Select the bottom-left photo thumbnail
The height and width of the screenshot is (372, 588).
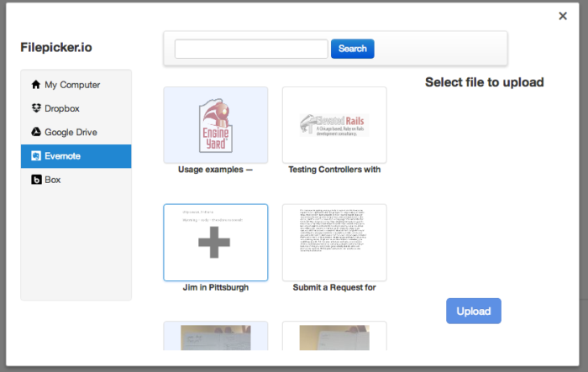click(216, 336)
